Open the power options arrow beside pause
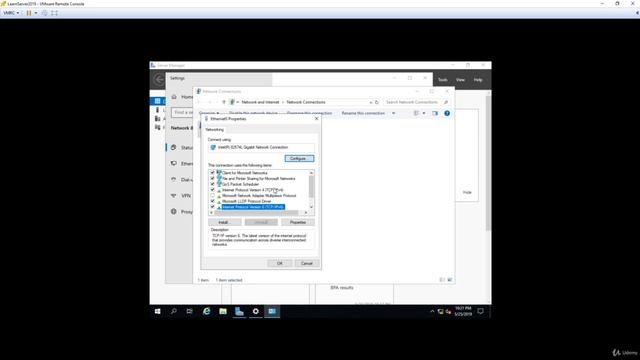This screenshot has width=640, height=360. [x=36, y=13]
